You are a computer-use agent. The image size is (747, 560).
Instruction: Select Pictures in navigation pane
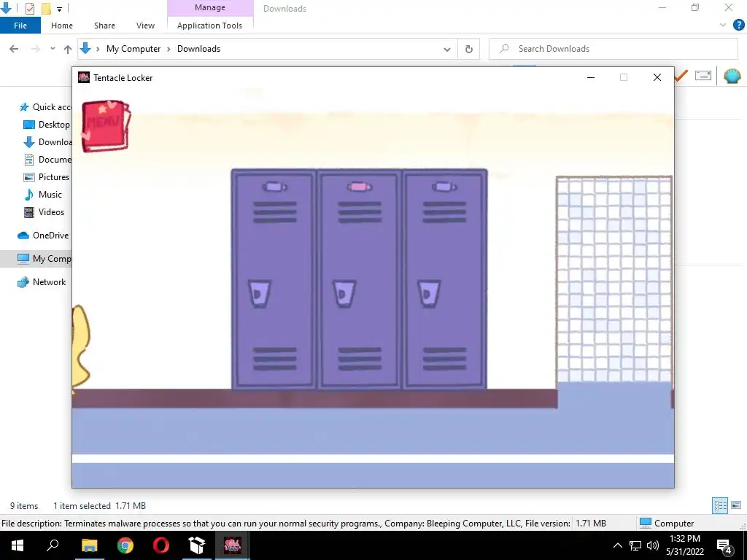(47, 177)
